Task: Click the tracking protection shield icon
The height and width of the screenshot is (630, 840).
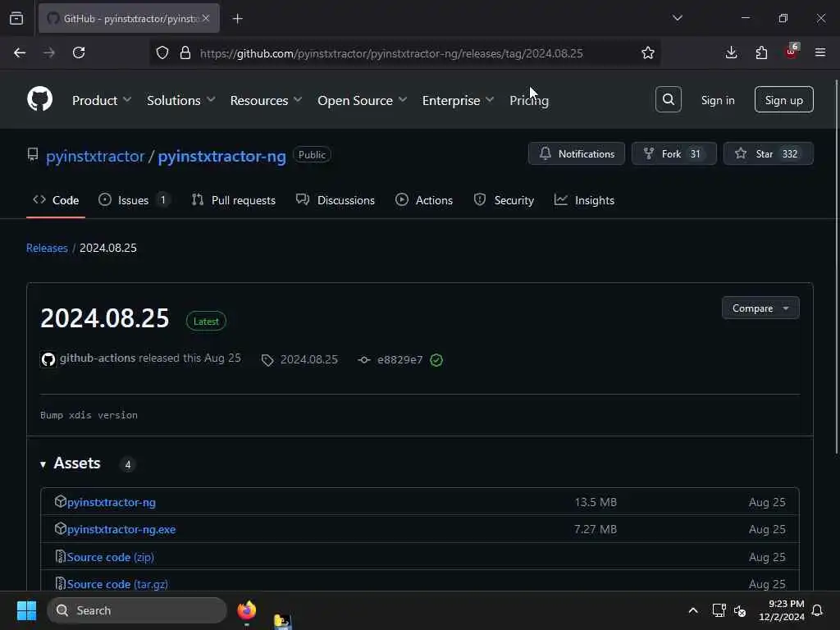Action: tap(162, 52)
